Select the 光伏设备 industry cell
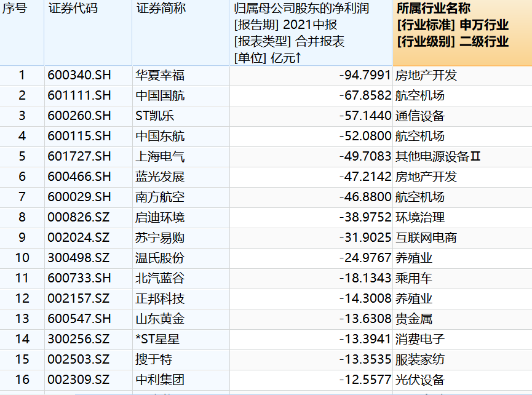Image resolution: width=532 pixels, height=395 pixels. click(x=420, y=380)
